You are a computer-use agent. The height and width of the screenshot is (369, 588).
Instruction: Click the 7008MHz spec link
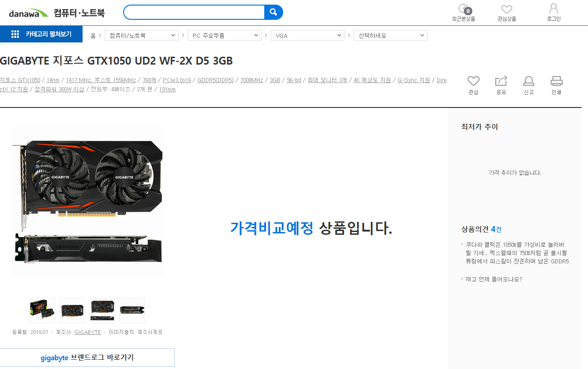pos(252,80)
